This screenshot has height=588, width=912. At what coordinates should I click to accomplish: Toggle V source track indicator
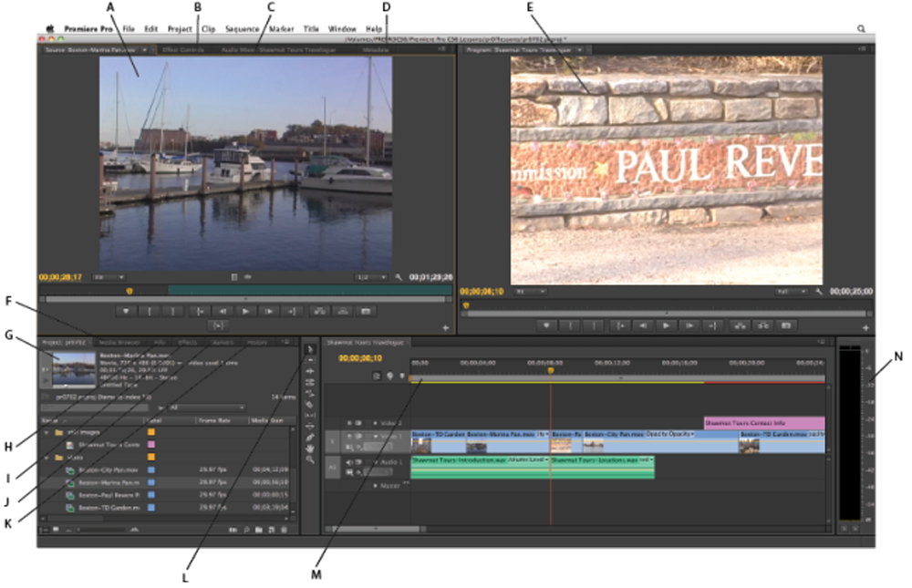[x=333, y=441]
